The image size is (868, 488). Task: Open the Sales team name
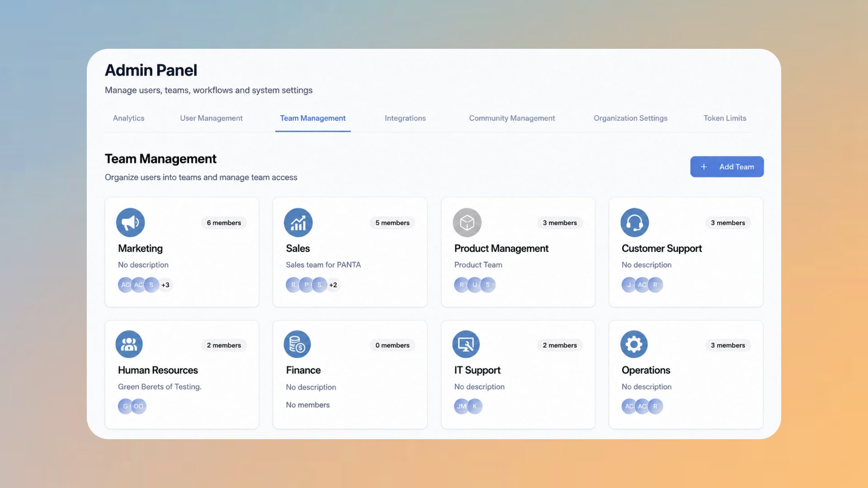pyautogui.click(x=298, y=249)
